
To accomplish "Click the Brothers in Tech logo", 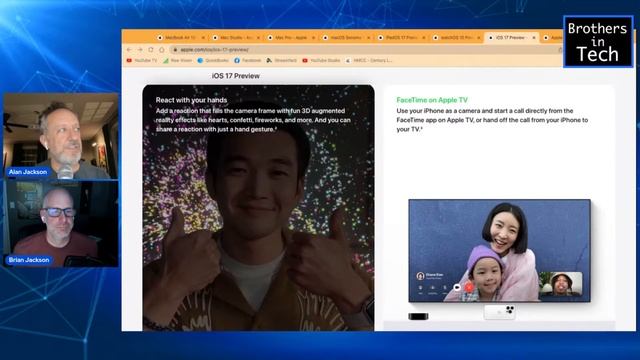I will tap(598, 42).
